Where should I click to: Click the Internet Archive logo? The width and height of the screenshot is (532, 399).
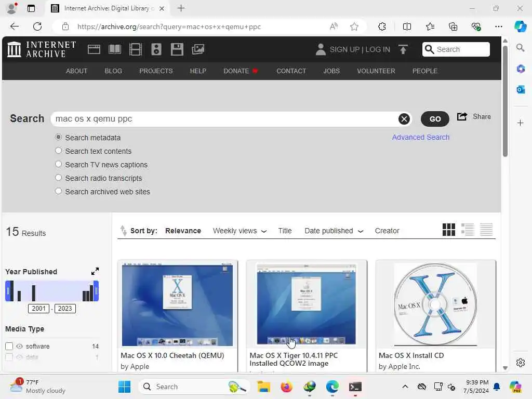point(42,49)
